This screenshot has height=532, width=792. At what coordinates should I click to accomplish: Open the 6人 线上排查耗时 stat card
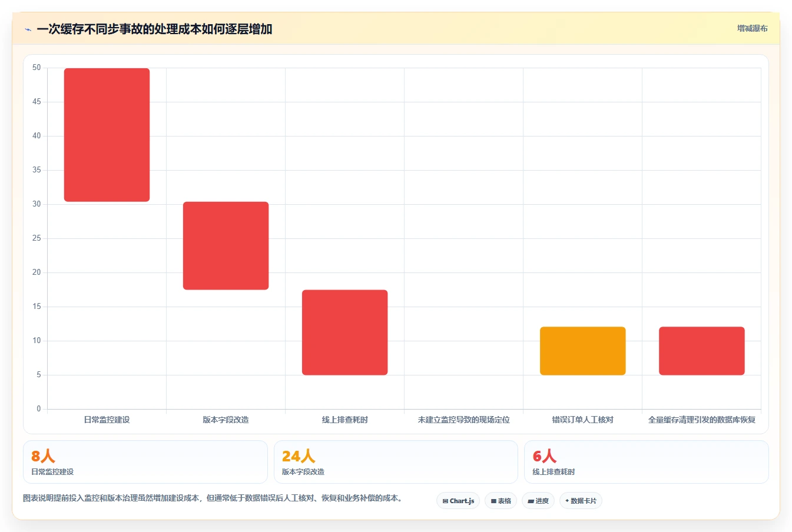click(x=646, y=462)
